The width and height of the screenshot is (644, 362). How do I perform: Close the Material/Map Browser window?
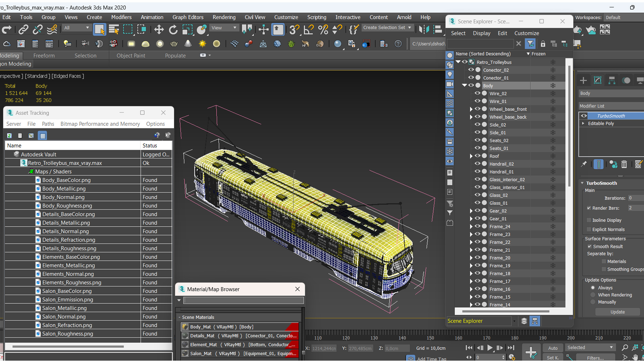pyautogui.click(x=297, y=289)
